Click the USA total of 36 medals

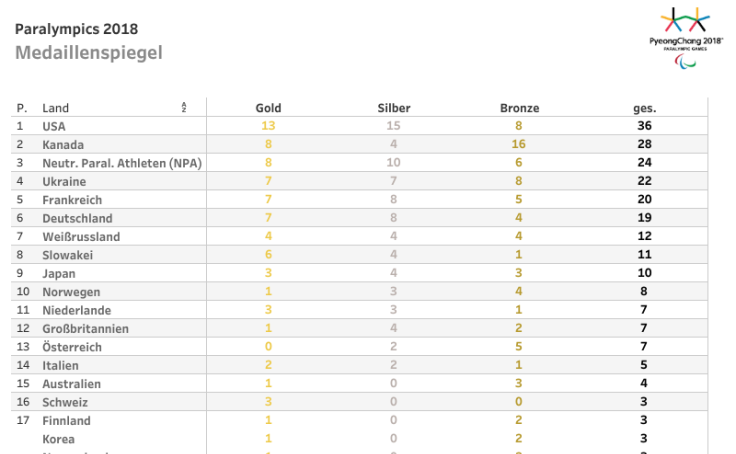click(644, 126)
